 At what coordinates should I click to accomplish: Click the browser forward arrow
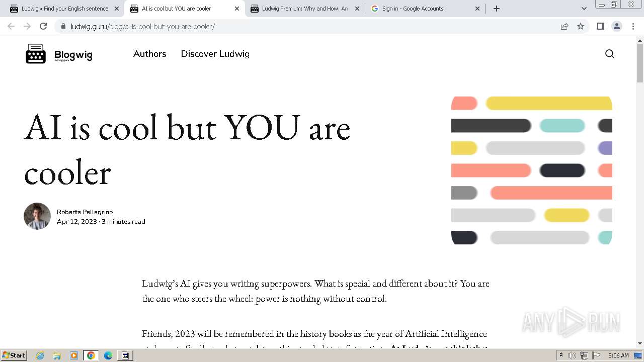(x=27, y=26)
